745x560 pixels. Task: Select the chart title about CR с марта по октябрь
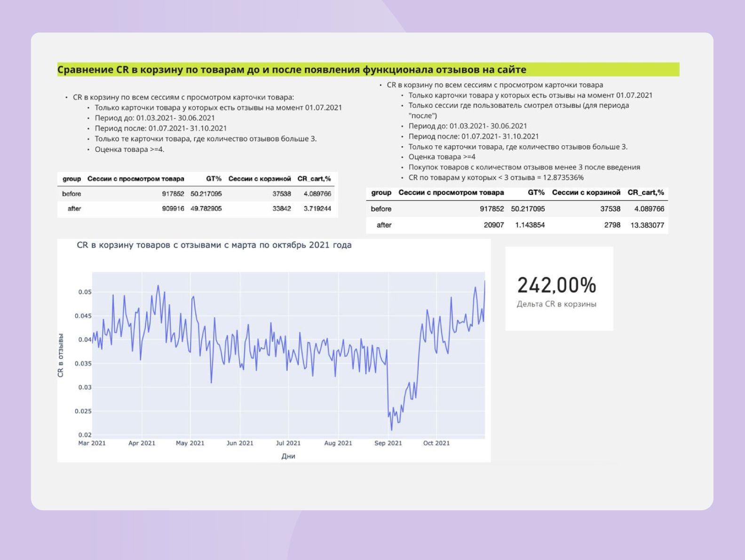tap(214, 245)
